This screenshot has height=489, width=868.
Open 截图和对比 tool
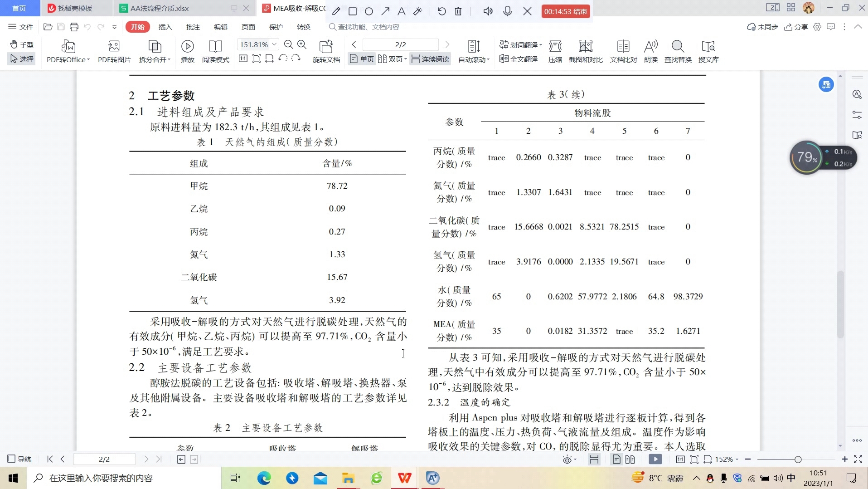pyautogui.click(x=586, y=51)
